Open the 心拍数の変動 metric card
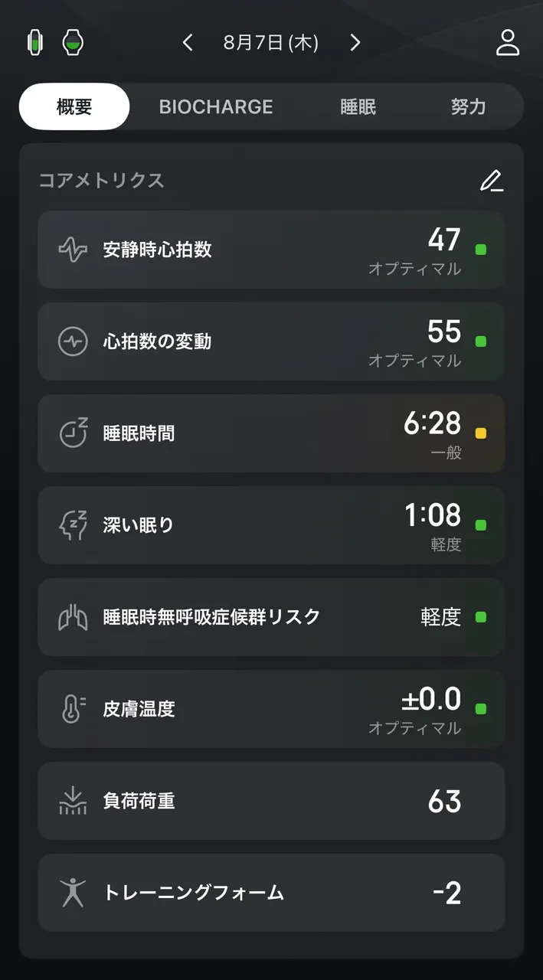Screen dimensions: 543x980 [x=271, y=341]
